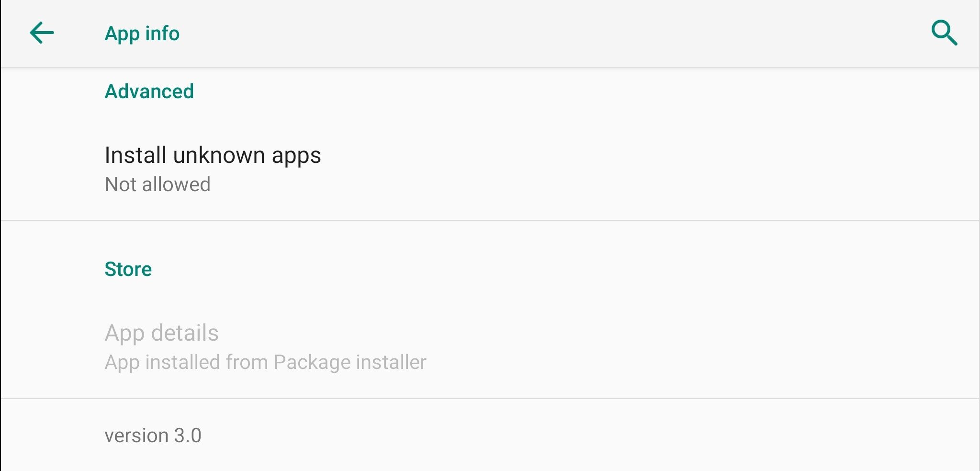
Task: Open search with the magnifier icon
Action: click(944, 33)
